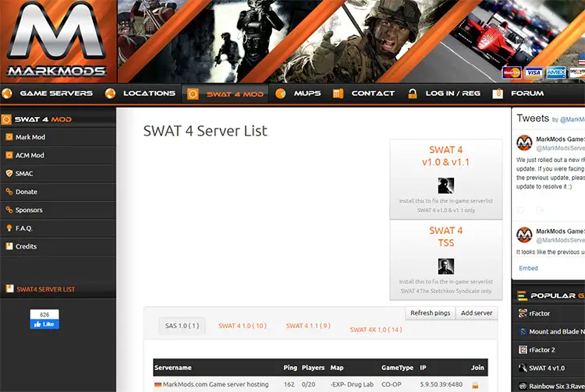This screenshot has height=392, width=585.
Task: Click the Servername column header
Action: tap(173, 368)
